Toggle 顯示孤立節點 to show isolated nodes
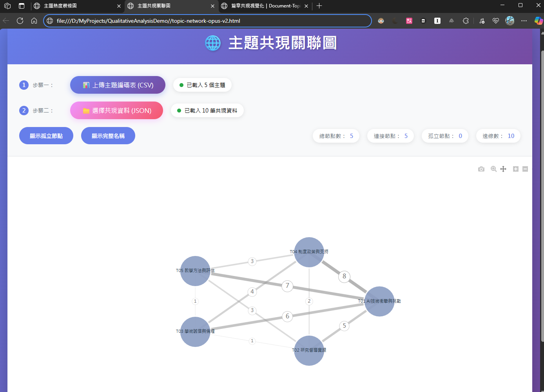The height and width of the screenshot is (392, 544). coord(46,136)
